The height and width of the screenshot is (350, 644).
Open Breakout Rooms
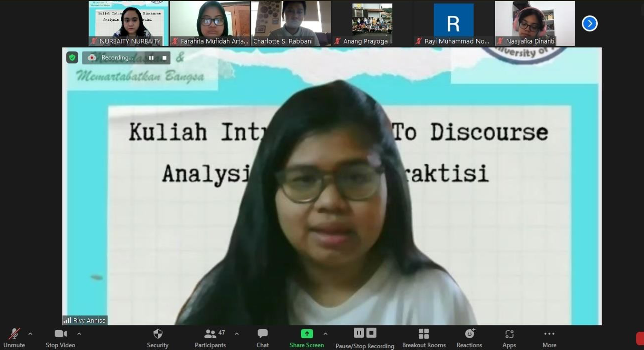[x=423, y=338]
